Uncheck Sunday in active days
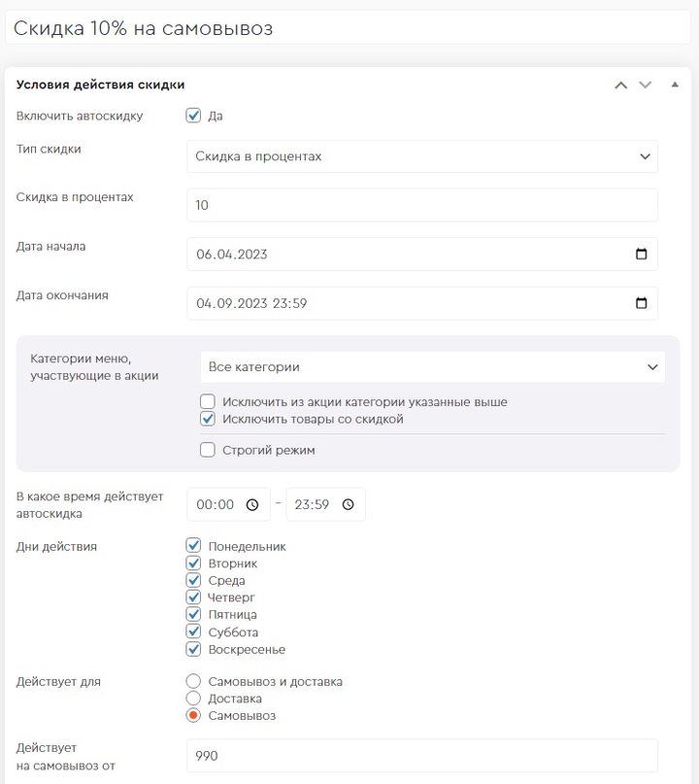This screenshot has width=699, height=784. (x=193, y=649)
